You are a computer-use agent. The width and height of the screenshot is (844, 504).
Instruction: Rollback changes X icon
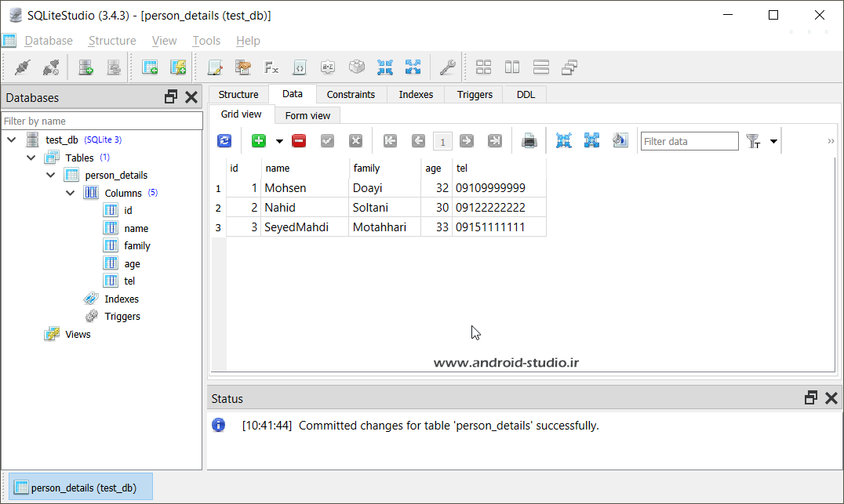355,141
